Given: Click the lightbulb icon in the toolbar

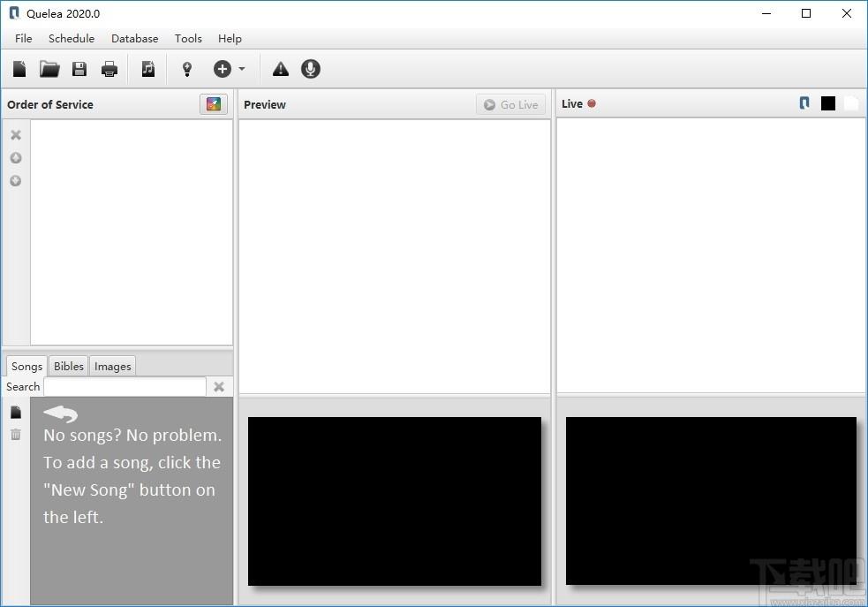Looking at the screenshot, I should 187,69.
